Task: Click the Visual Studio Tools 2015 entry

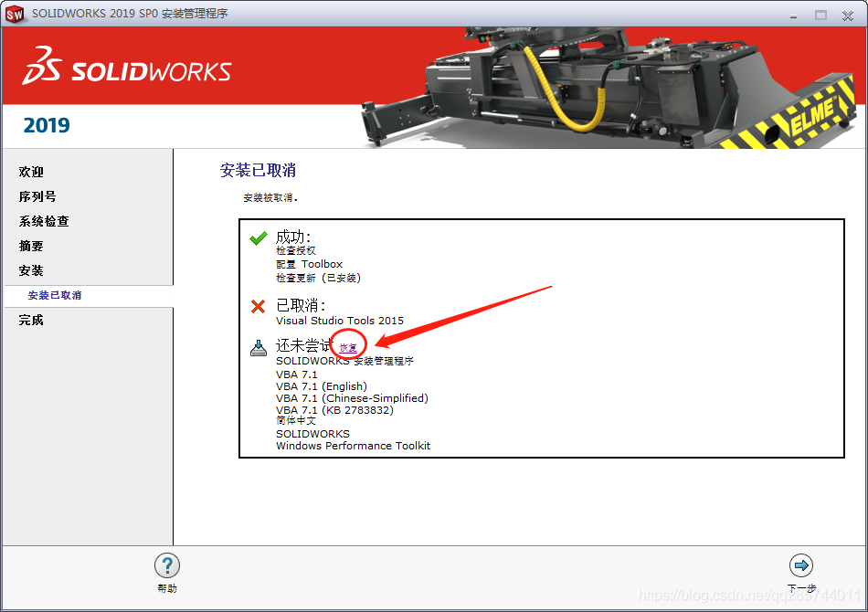Action: (340, 321)
